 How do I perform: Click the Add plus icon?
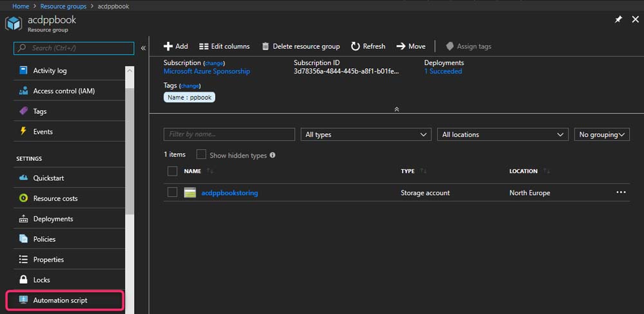(x=168, y=46)
